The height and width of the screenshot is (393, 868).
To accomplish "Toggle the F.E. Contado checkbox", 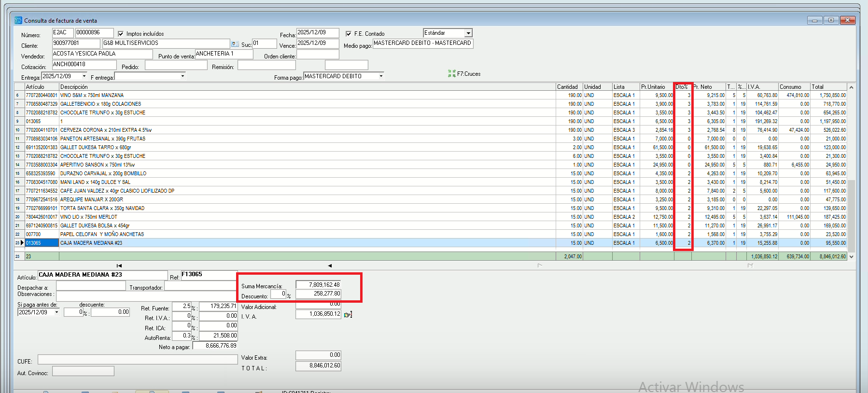I will tap(349, 34).
